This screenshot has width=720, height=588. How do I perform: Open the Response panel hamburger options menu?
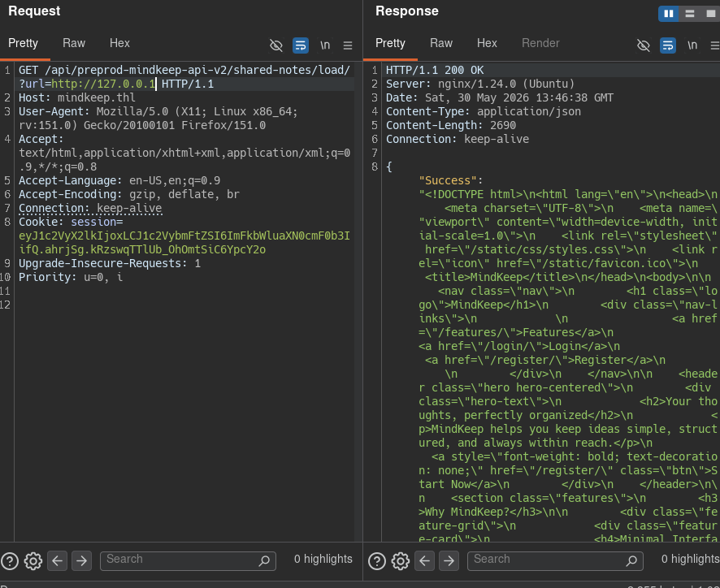click(x=715, y=45)
